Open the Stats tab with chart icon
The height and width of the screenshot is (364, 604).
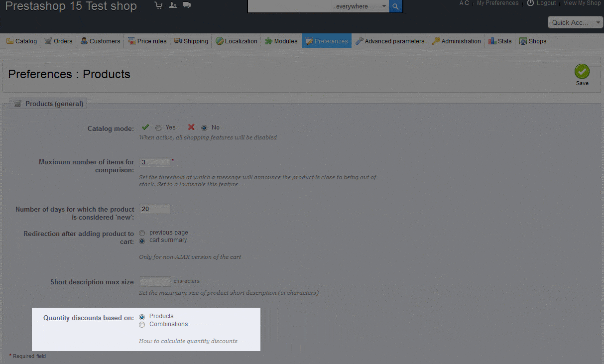point(500,41)
